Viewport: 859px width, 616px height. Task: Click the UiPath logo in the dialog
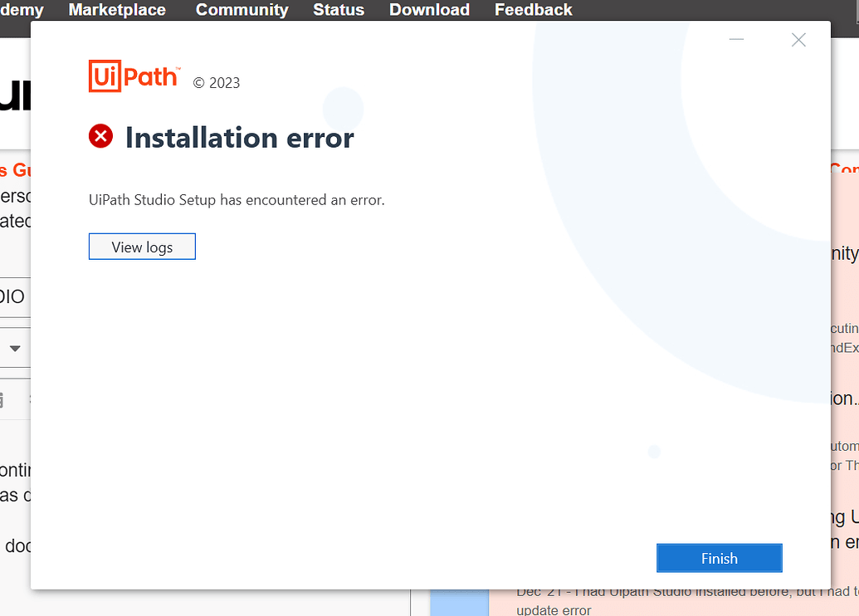(x=134, y=76)
